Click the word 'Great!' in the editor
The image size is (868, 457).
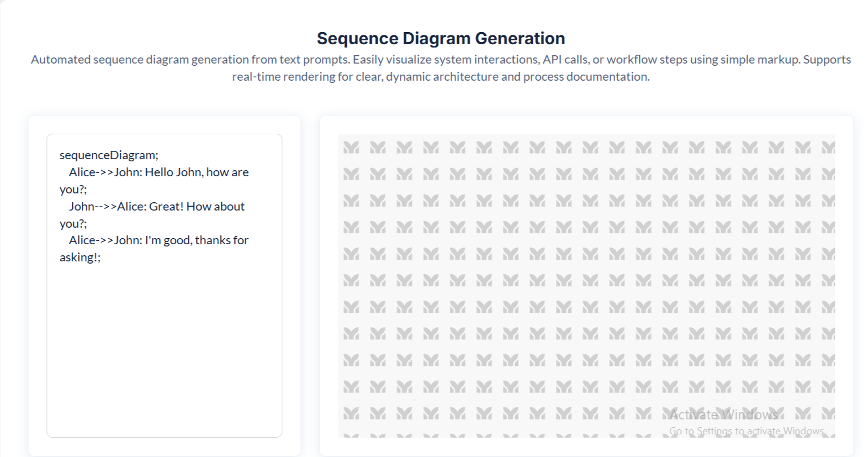coord(166,207)
